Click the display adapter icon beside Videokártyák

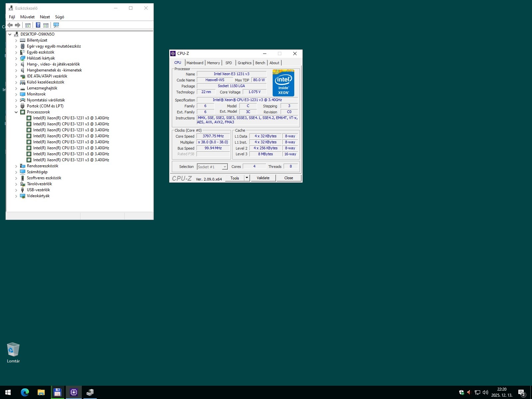pyautogui.click(x=23, y=196)
